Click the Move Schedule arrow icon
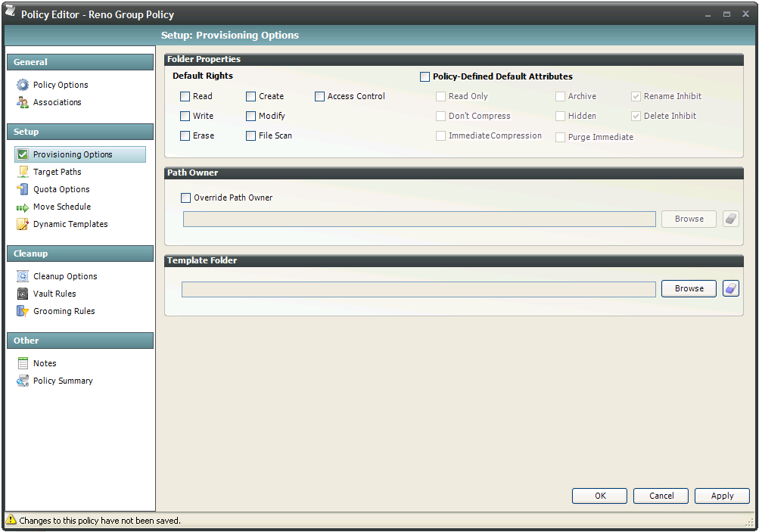Viewport: 759px width, 532px height. [x=23, y=207]
